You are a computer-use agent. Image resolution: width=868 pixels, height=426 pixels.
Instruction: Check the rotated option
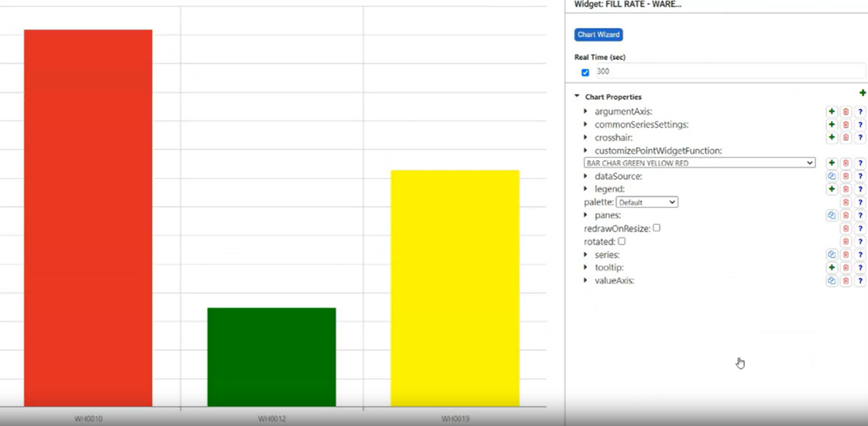click(x=622, y=241)
